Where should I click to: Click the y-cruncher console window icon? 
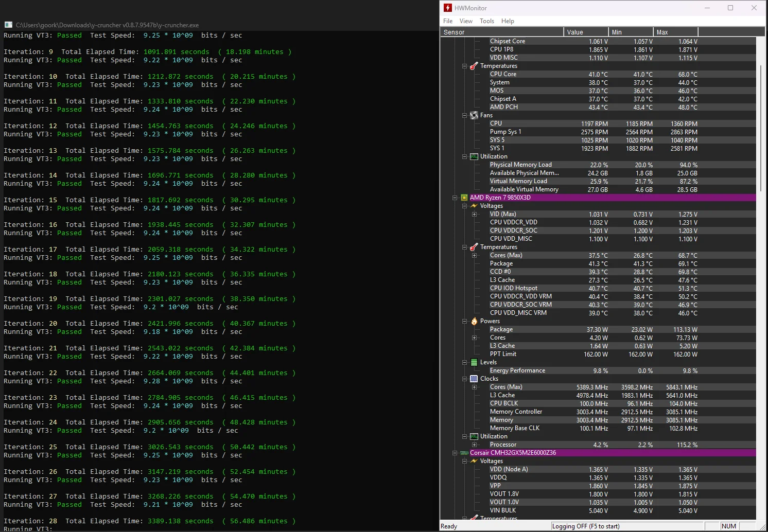tap(8, 25)
